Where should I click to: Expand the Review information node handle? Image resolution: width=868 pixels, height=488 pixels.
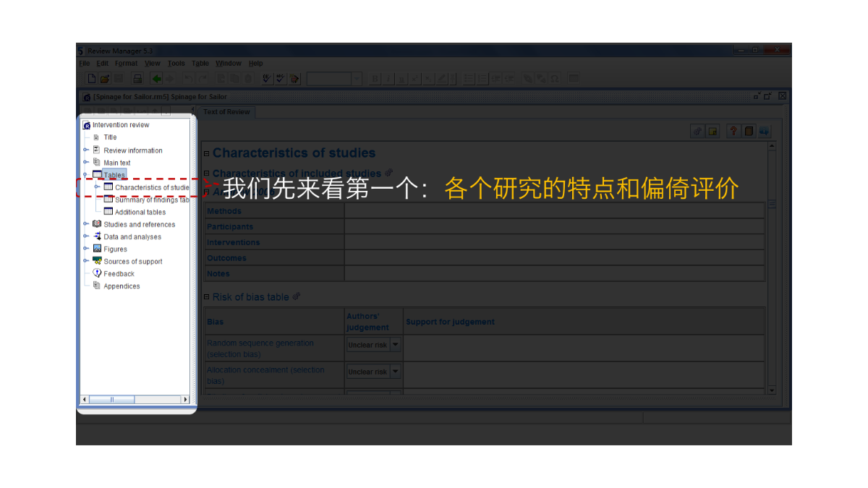point(86,150)
